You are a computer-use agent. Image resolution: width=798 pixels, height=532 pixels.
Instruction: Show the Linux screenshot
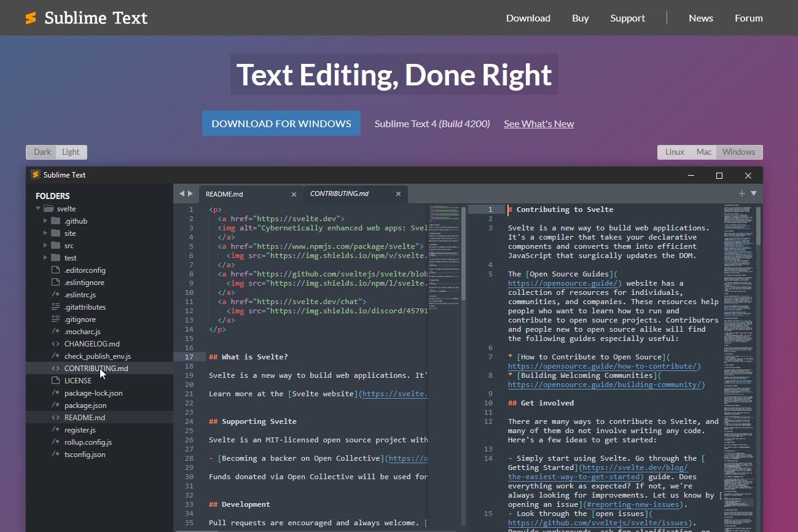(675, 152)
